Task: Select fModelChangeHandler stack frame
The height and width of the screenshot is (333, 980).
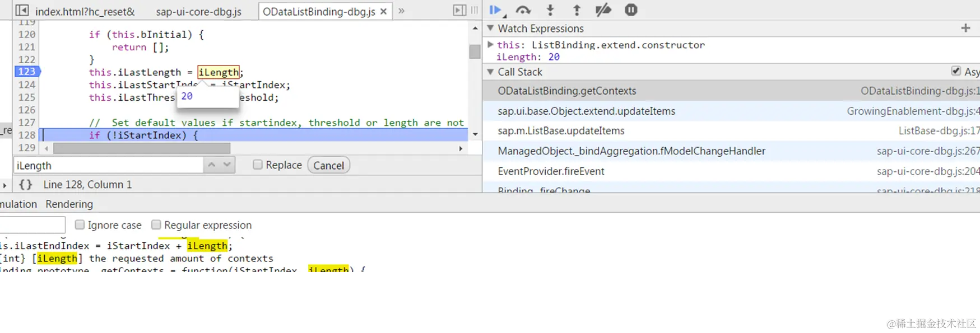Action: tap(731, 151)
